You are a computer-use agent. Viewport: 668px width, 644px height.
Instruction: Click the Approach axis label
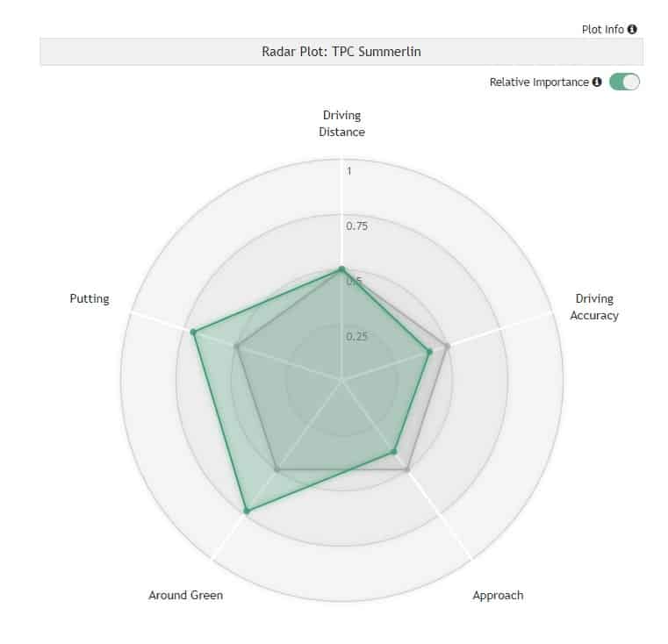[x=498, y=595]
